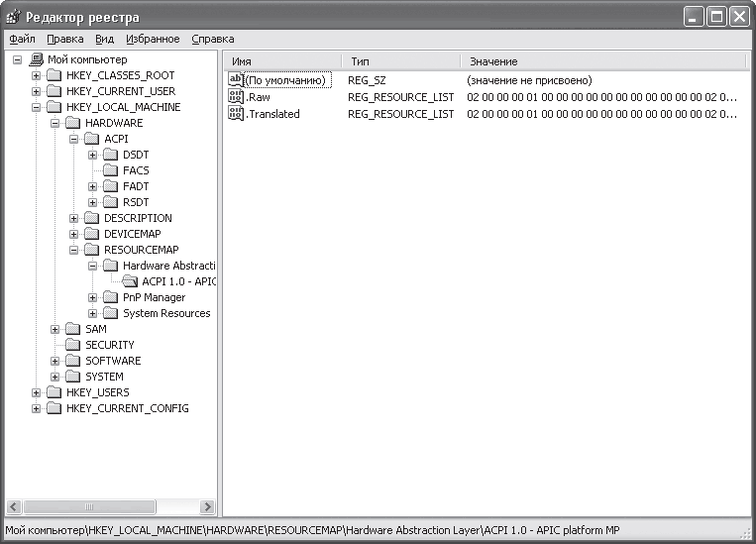Select the .Raw value name
Image resolution: width=756 pixels, height=544 pixels.
click(x=259, y=97)
